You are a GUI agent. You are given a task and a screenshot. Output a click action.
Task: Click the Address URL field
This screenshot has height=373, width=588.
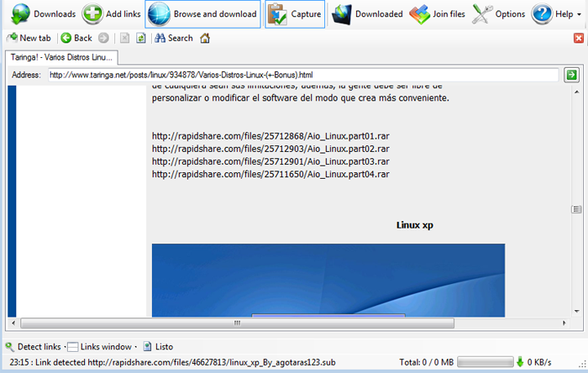point(303,75)
